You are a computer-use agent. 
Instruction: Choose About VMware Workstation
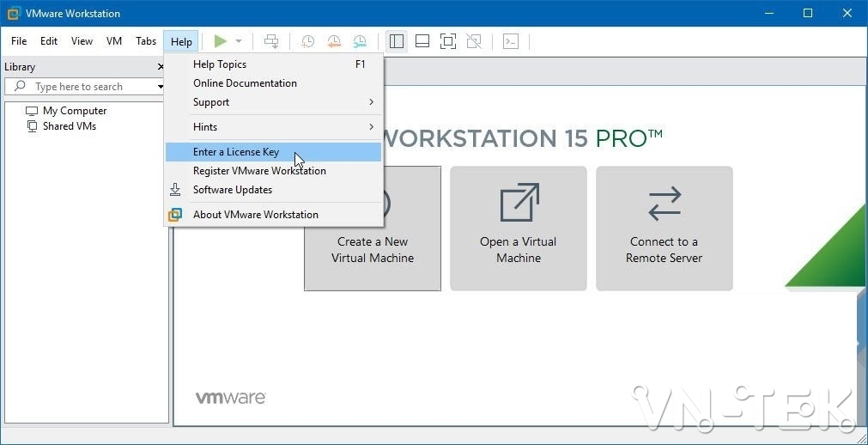274,215
